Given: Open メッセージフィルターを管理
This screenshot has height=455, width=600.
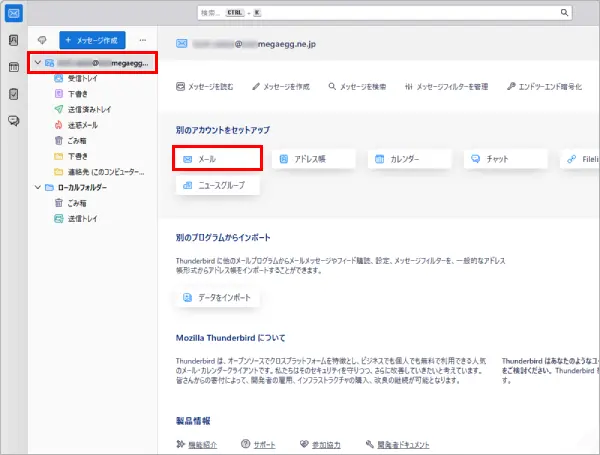Looking at the screenshot, I should tap(447, 87).
